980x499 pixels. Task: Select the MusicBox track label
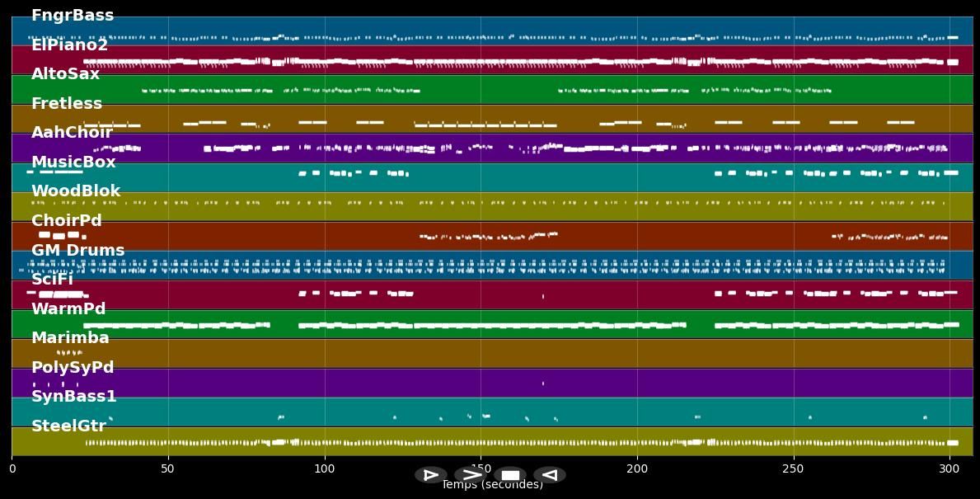[x=73, y=162]
